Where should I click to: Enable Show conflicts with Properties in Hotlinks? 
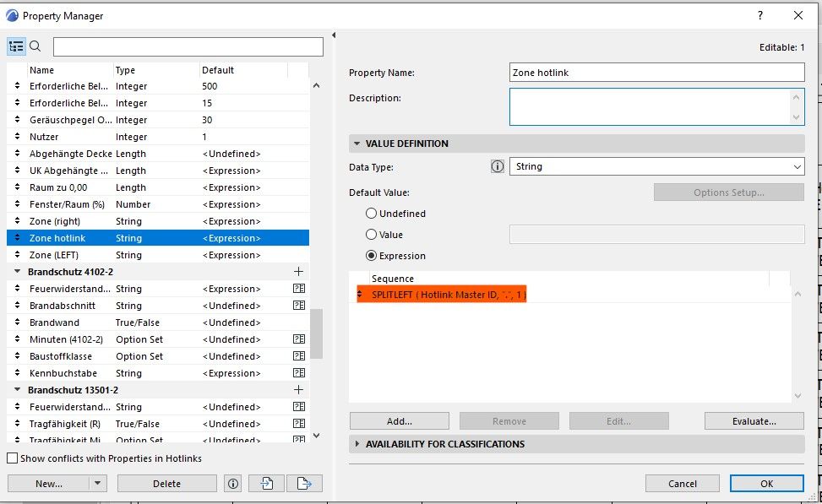tap(14, 457)
